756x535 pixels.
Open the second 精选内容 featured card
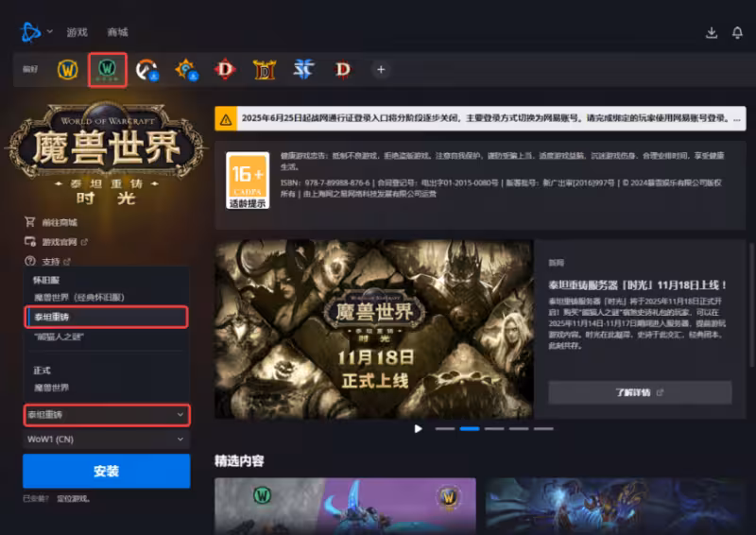[616, 506]
